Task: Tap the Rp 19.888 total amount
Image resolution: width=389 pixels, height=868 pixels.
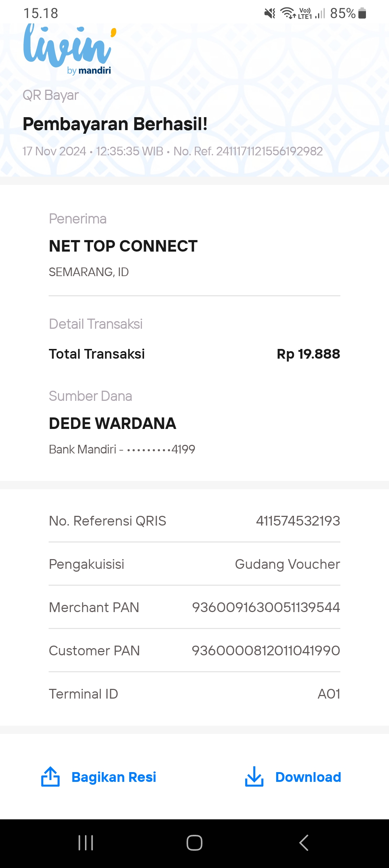Action: coord(308,354)
